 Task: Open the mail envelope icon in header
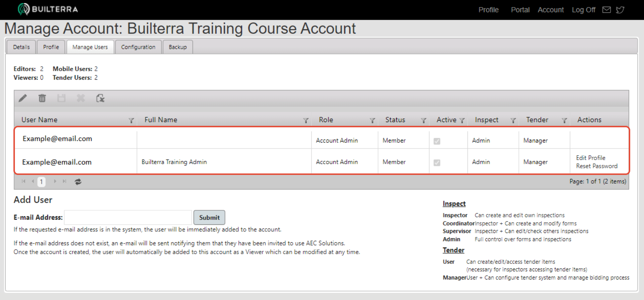tap(606, 10)
